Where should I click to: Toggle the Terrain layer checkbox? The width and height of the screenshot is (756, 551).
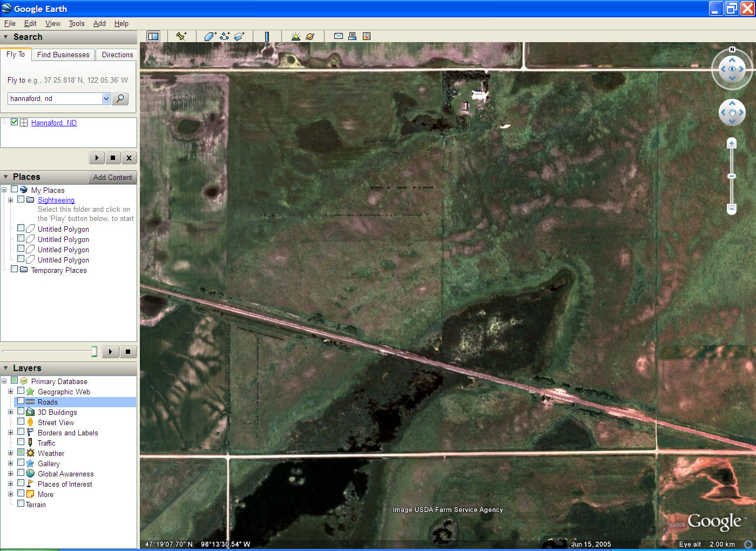coord(21,504)
